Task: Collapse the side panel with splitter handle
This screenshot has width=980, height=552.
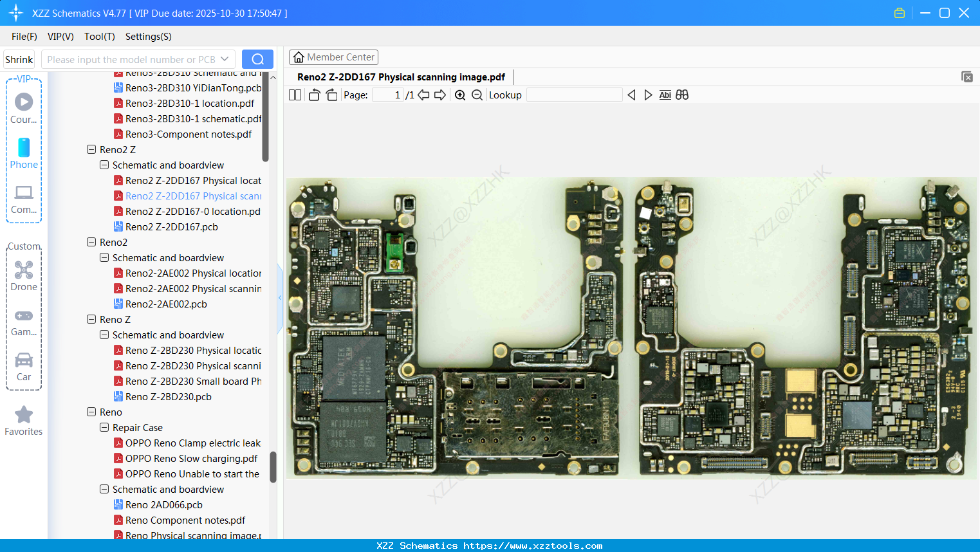Action: pyautogui.click(x=280, y=298)
